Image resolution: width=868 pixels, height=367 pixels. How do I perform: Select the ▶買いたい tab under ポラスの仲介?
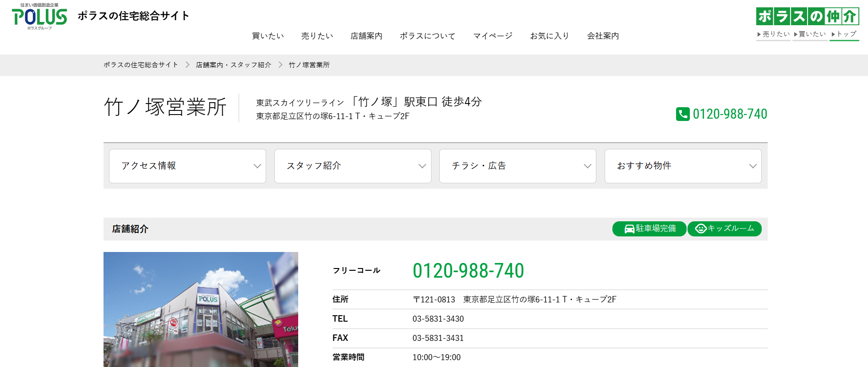point(810,34)
